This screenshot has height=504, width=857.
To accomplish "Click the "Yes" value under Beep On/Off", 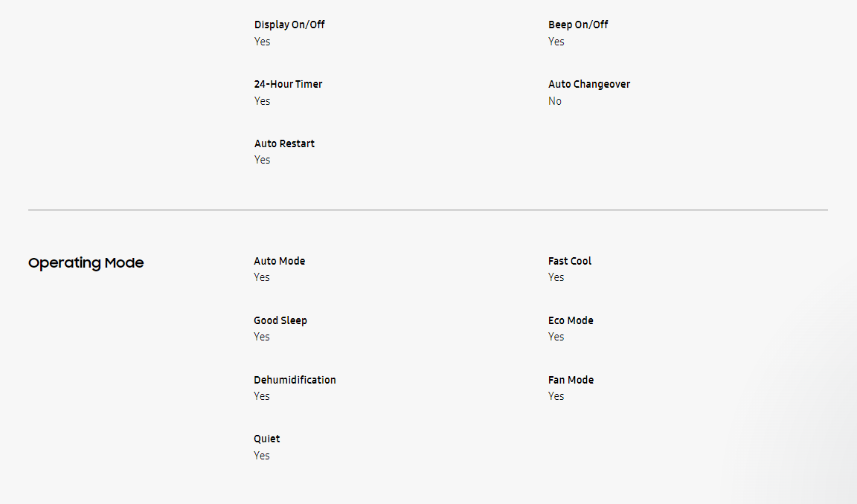I will pyautogui.click(x=556, y=42).
